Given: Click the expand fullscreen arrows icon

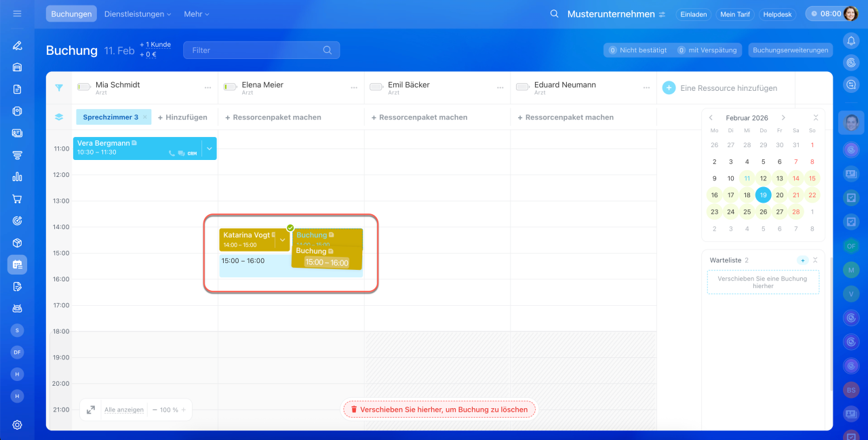Looking at the screenshot, I should click(90, 409).
